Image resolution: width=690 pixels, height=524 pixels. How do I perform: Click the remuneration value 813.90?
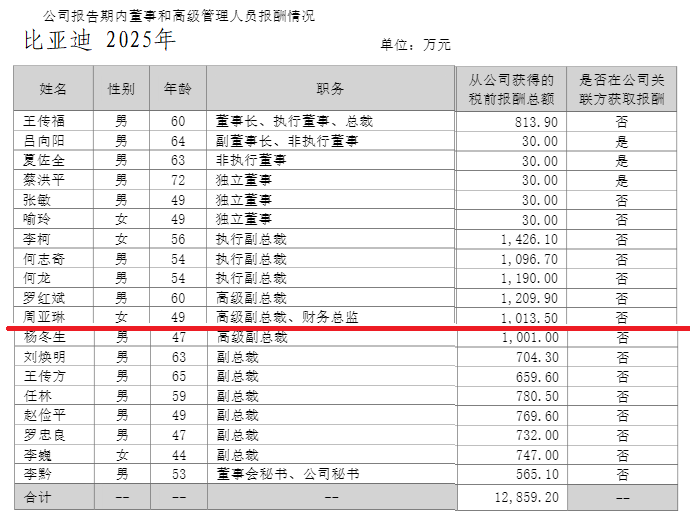tap(536, 122)
